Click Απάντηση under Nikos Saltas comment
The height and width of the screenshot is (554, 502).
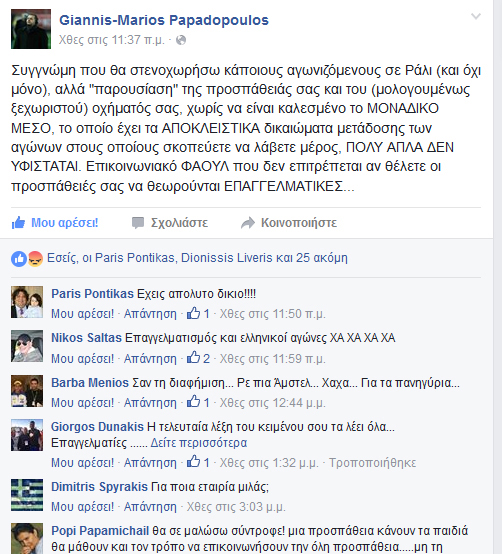pos(150,359)
